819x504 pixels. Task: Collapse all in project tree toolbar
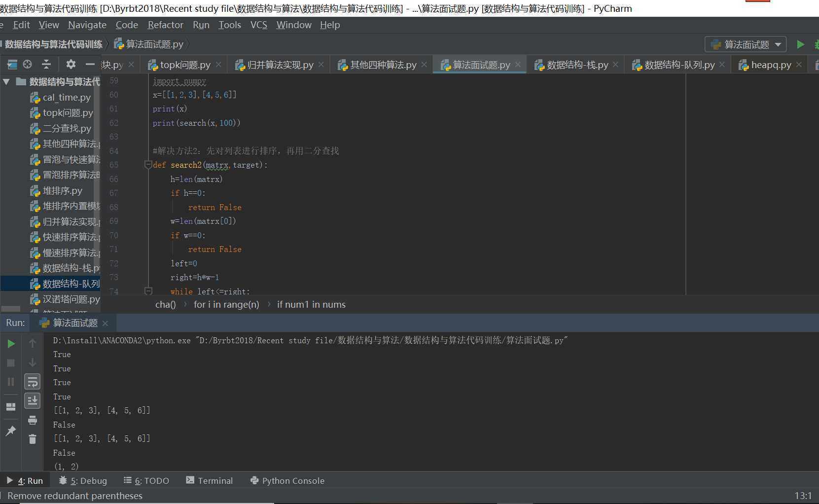click(46, 64)
